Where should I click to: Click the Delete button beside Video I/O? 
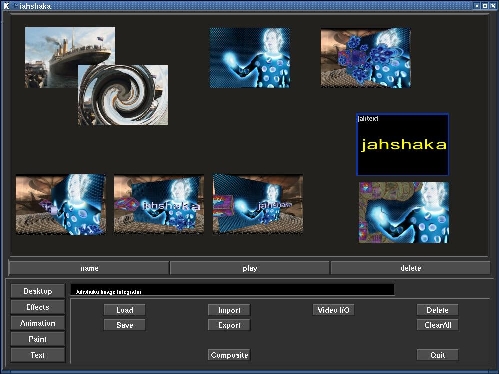pos(437,310)
